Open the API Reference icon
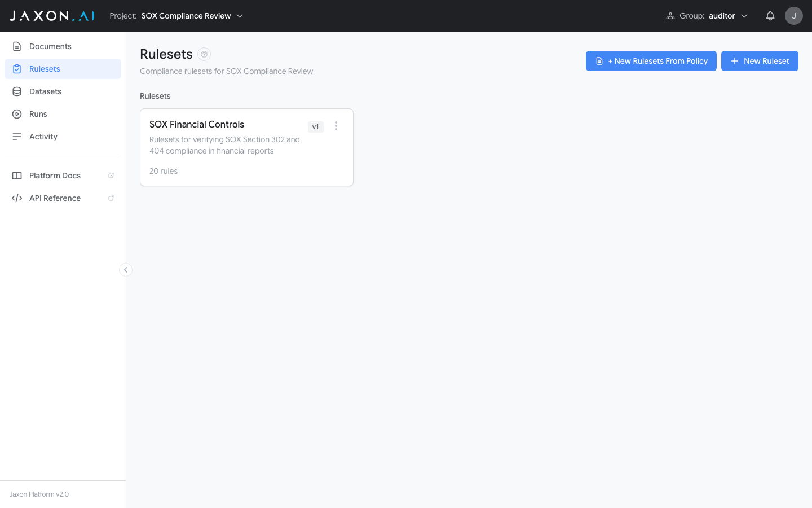Image resolution: width=812 pixels, height=508 pixels. click(17, 198)
